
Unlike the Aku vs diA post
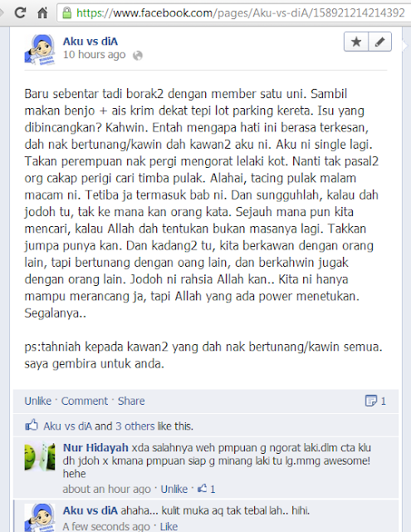coord(37,401)
